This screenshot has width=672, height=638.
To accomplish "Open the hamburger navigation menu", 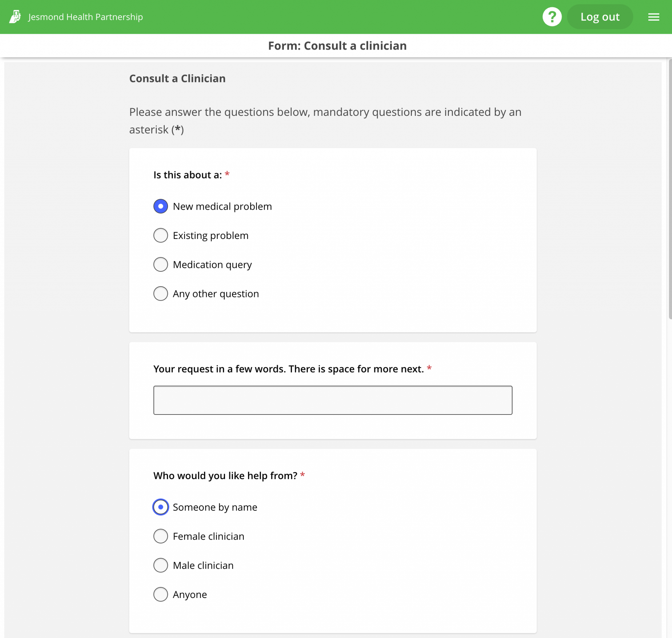I will coord(653,17).
